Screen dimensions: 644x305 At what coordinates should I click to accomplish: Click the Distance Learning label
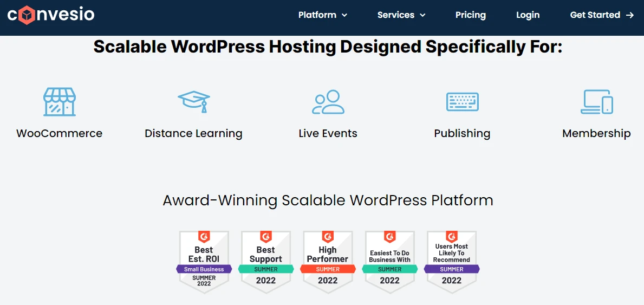(x=193, y=134)
